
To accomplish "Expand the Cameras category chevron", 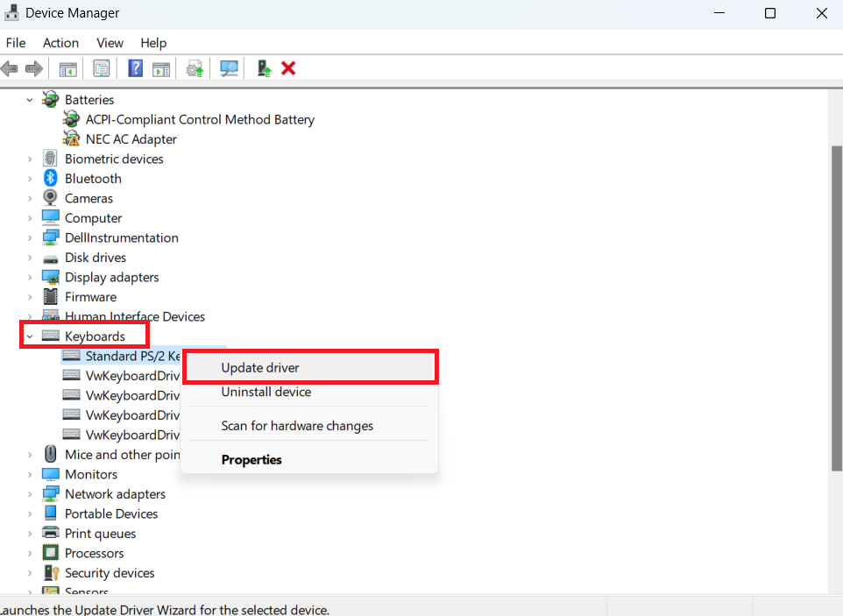I will coord(30,198).
